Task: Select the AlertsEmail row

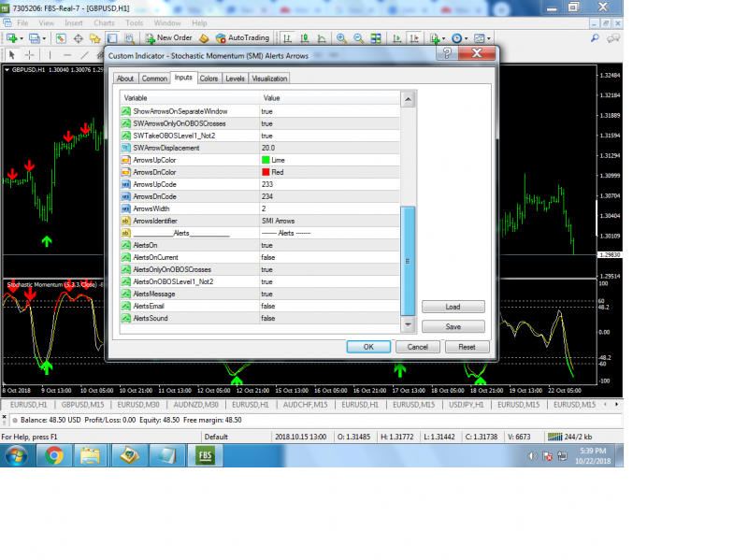Action: pyautogui.click(x=261, y=307)
